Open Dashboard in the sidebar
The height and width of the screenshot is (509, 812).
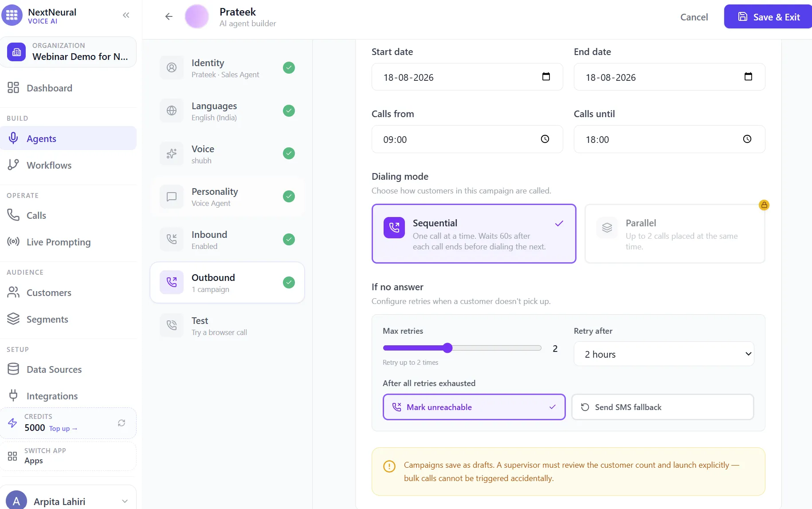pos(69,88)
